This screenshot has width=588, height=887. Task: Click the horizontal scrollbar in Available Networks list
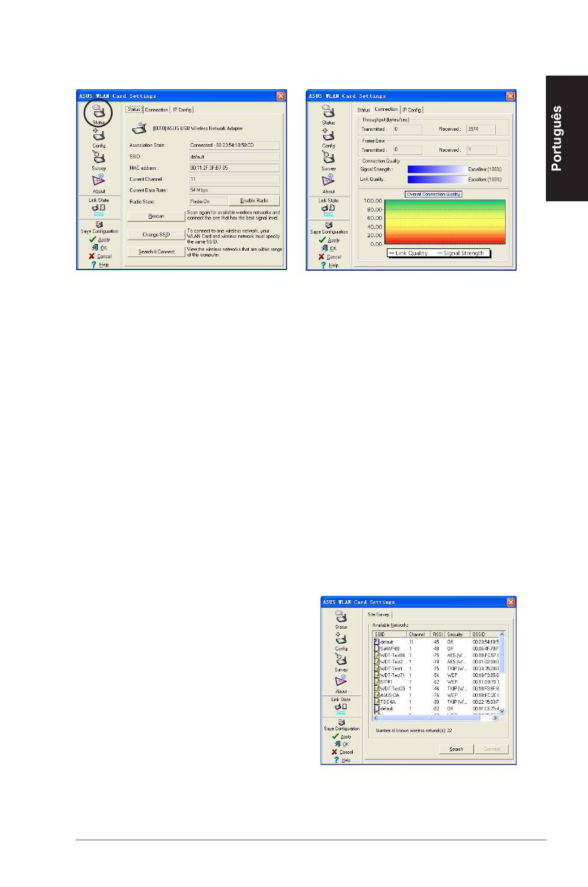435,717
